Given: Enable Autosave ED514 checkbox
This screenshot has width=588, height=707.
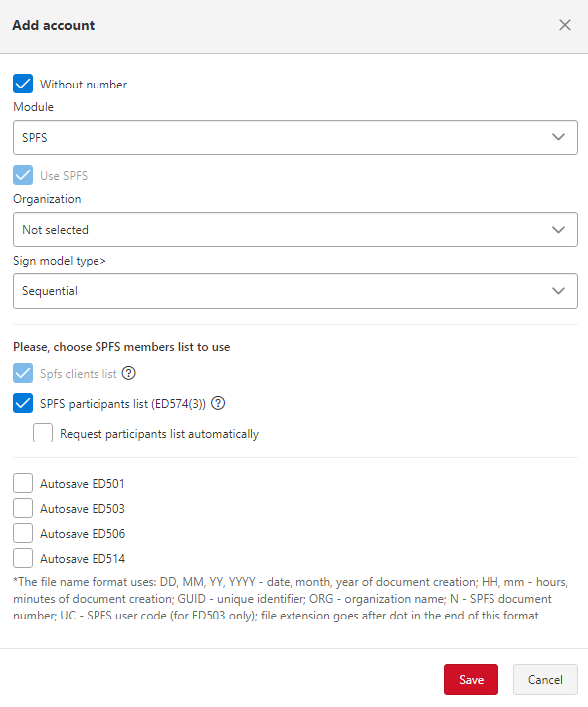Looking at the screenshot, I should click(x=23, y=558).
